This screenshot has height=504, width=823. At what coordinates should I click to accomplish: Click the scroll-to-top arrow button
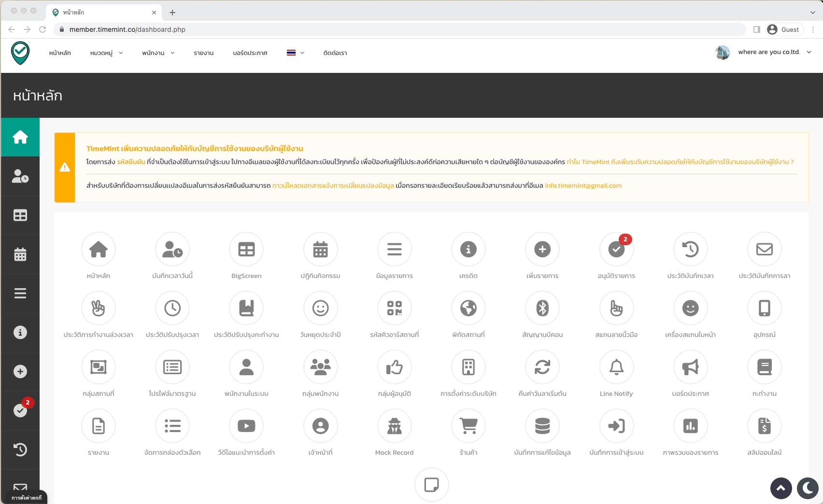pyautogui.click(x=780, y=489)
